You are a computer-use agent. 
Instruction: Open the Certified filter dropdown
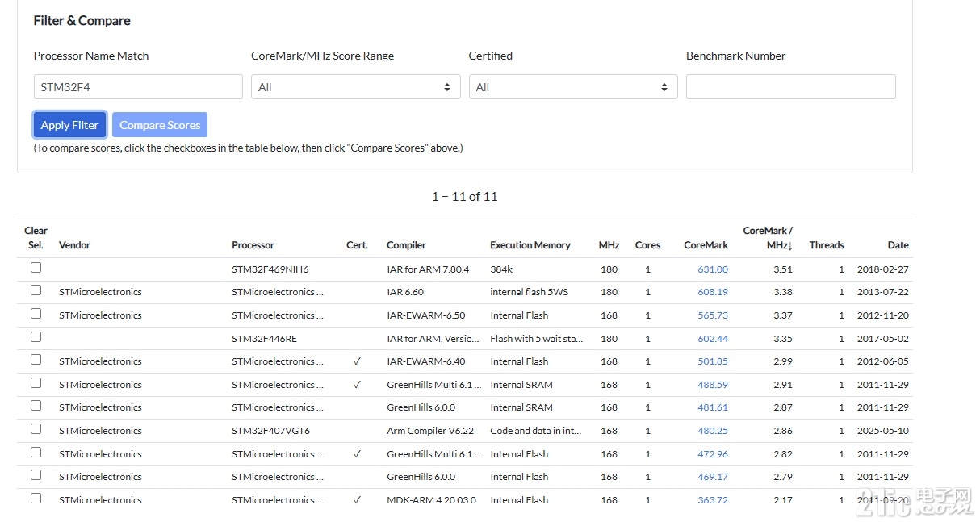573,87
